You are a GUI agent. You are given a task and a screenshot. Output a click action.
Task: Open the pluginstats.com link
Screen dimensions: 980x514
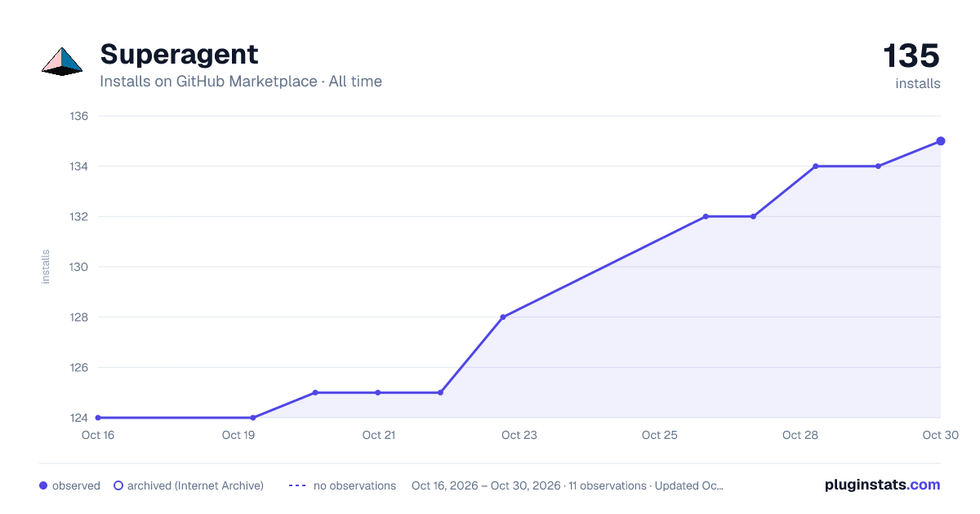click(883, 485)
